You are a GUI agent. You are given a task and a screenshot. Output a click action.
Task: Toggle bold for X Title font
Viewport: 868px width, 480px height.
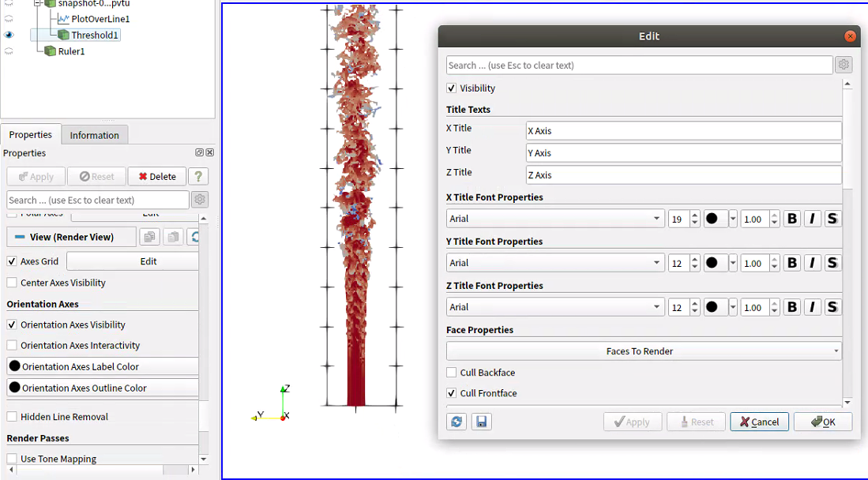(x=792, y=219)
